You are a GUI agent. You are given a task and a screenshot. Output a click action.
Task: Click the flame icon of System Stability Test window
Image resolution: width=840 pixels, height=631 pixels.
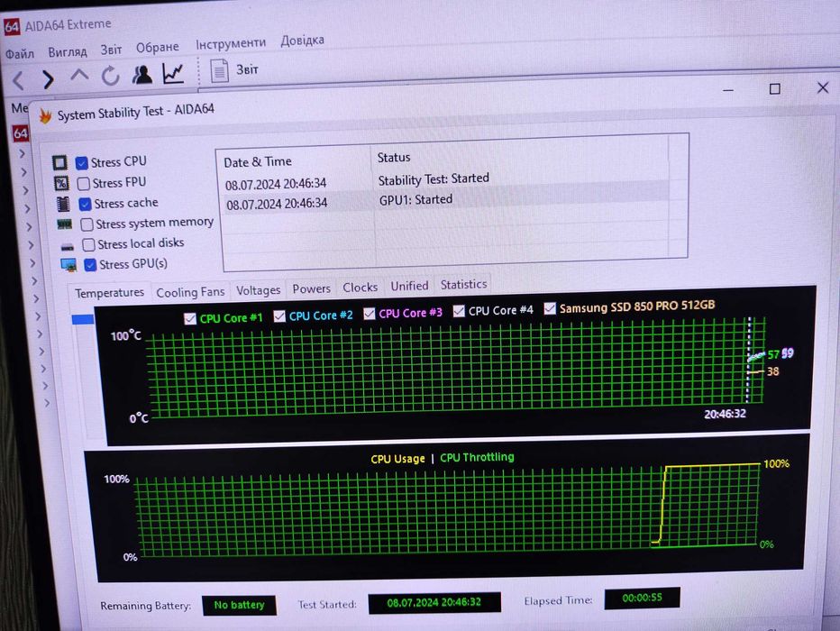point(45,115)
